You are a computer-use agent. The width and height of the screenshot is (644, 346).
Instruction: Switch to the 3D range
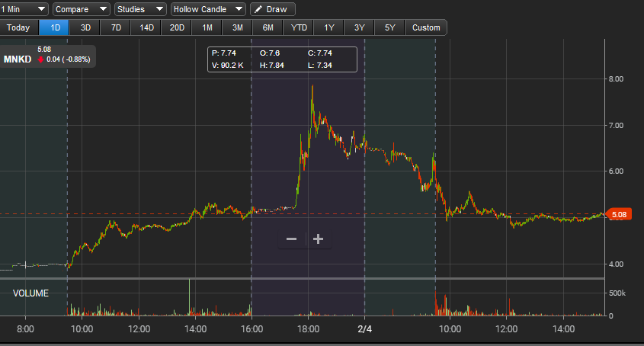(85, 27)
